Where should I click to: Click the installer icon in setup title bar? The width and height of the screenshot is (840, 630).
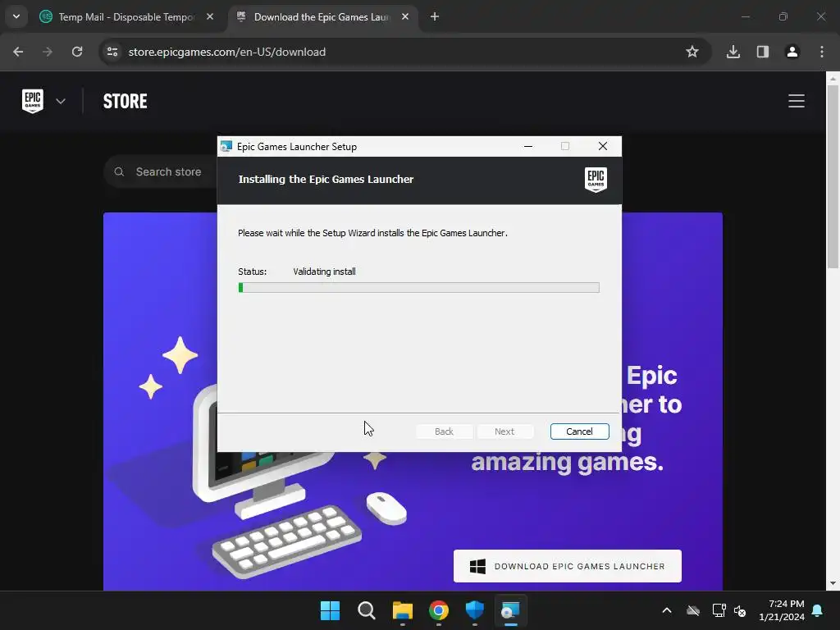pyautogui.click(x=226, y=146)
